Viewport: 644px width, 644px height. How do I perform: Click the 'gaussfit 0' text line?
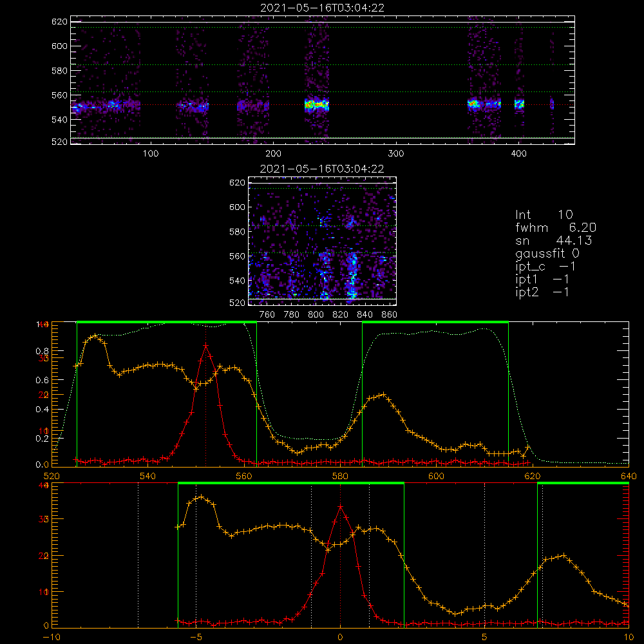point(547,253)
